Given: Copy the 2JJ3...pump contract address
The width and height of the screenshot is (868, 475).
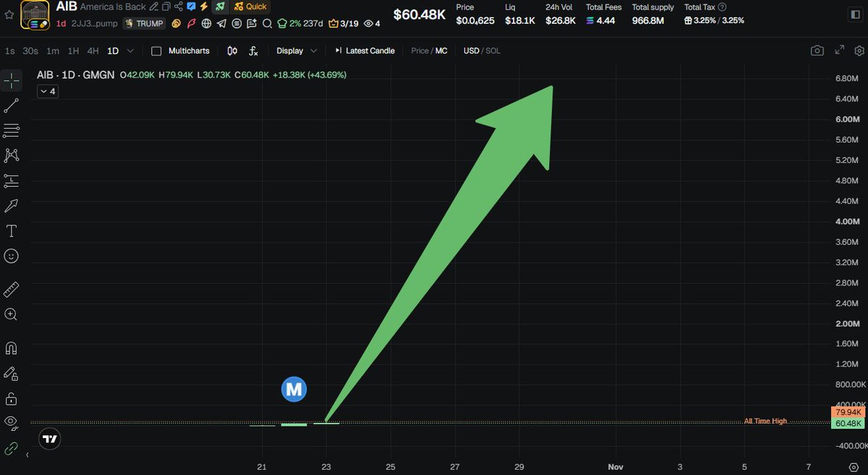Looking at the screenshot, I should (95, 23).
